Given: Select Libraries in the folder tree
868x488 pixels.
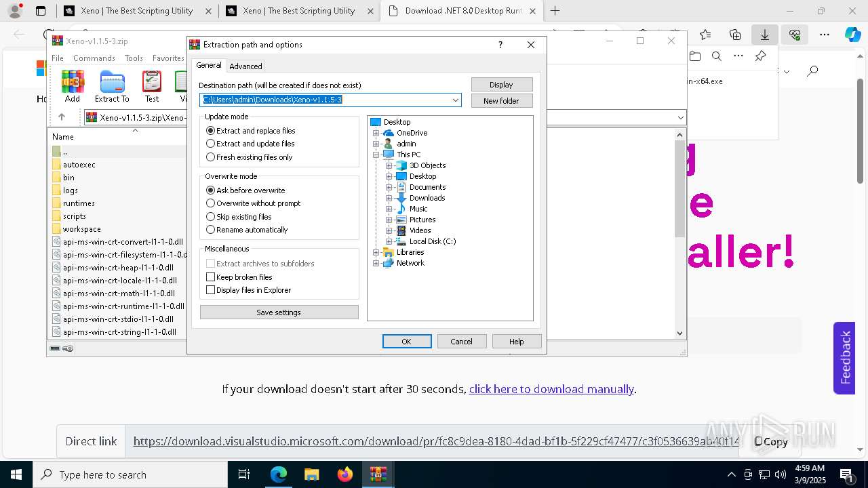Looking at the screenshot, I should coord(410,252).
